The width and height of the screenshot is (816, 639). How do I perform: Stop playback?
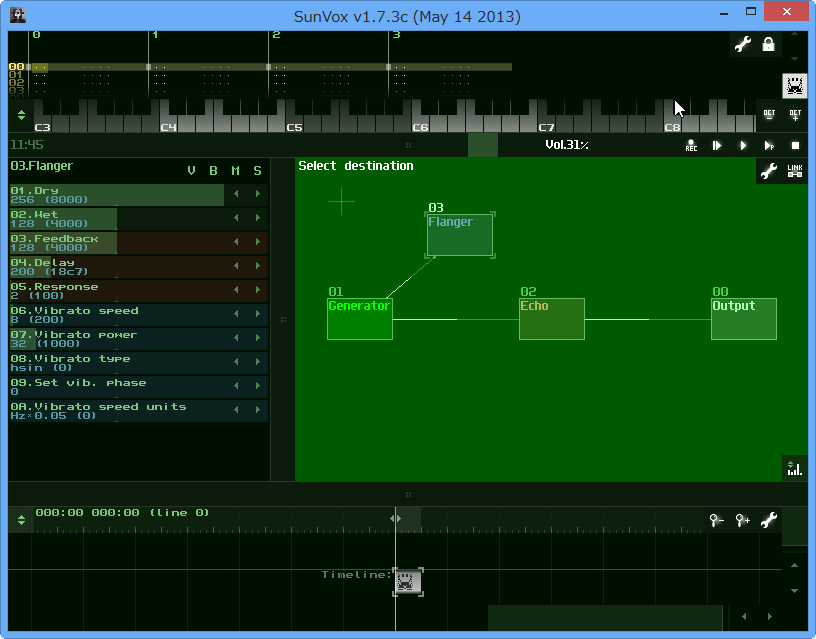tap(795, 145)
